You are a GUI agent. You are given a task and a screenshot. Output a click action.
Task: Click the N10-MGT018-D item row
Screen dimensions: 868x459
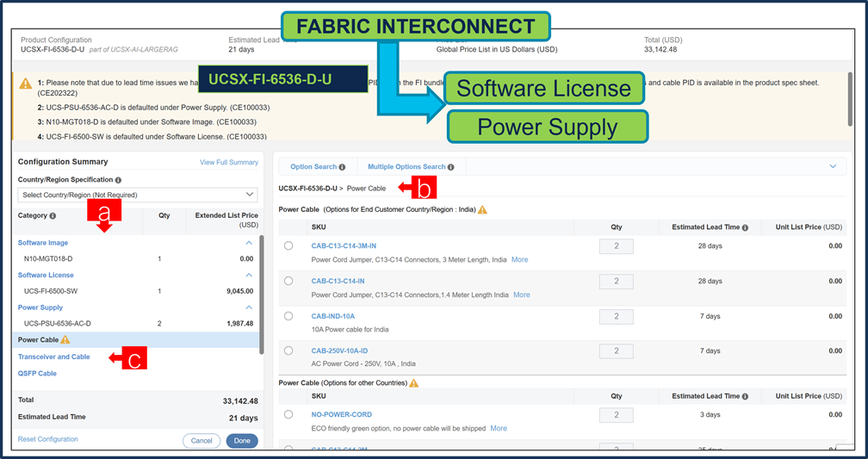click(136, 259)
